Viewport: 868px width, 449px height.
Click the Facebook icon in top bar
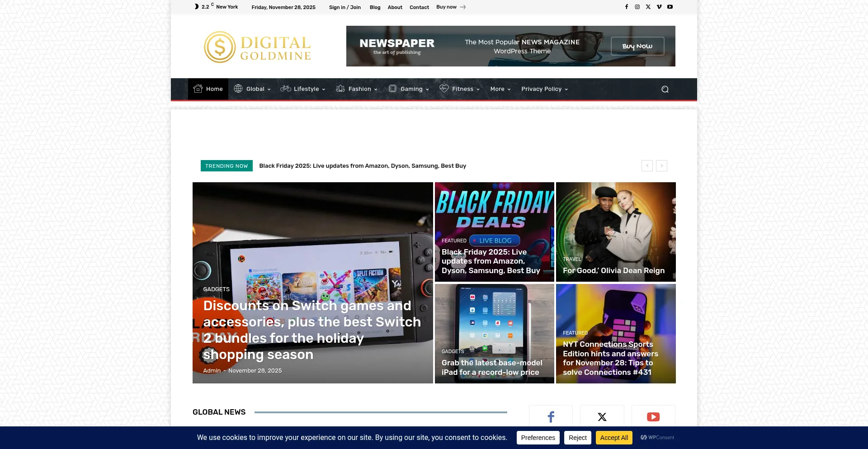[x=627, y=7]
